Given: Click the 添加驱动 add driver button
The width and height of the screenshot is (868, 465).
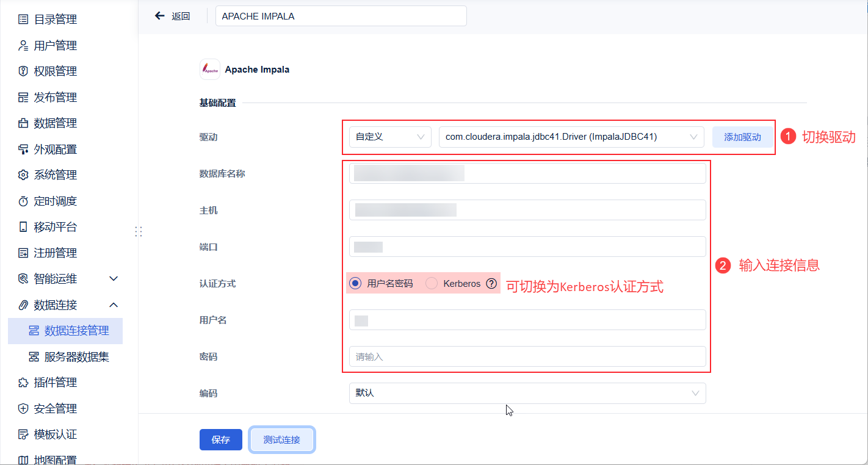Looking at the screenshot, I should pos(742,137).
